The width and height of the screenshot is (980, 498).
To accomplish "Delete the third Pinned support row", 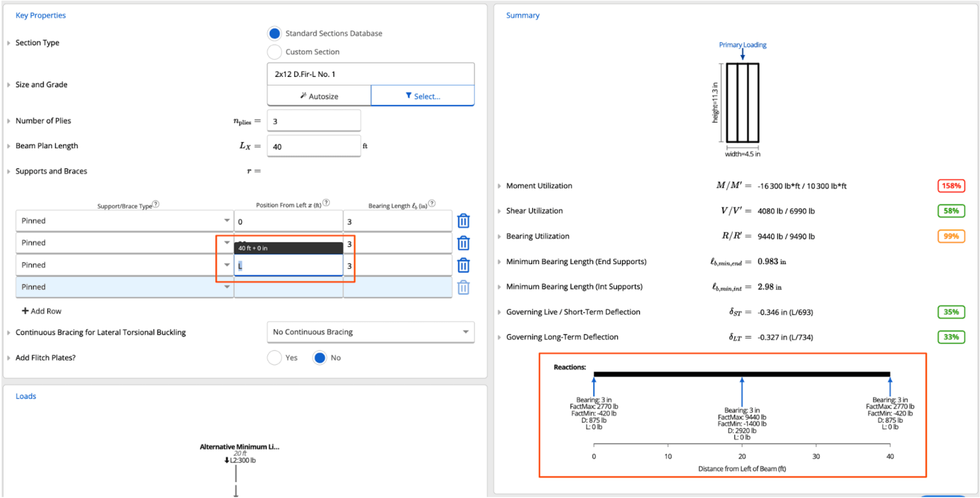I will pos(463,265).
